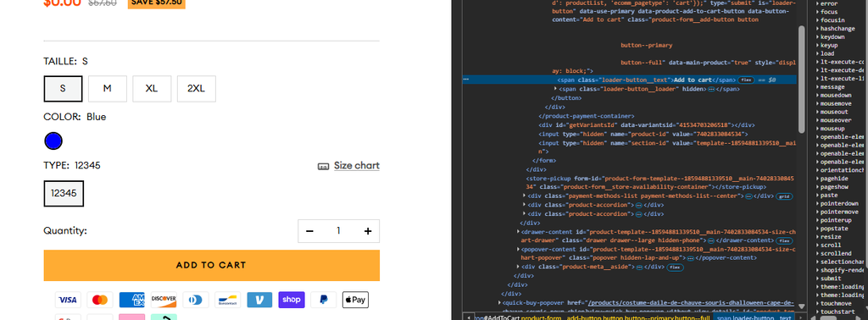Expand the shopify-render event listener
This screenshot has height=320, width=868.
(x=818, y=270)
